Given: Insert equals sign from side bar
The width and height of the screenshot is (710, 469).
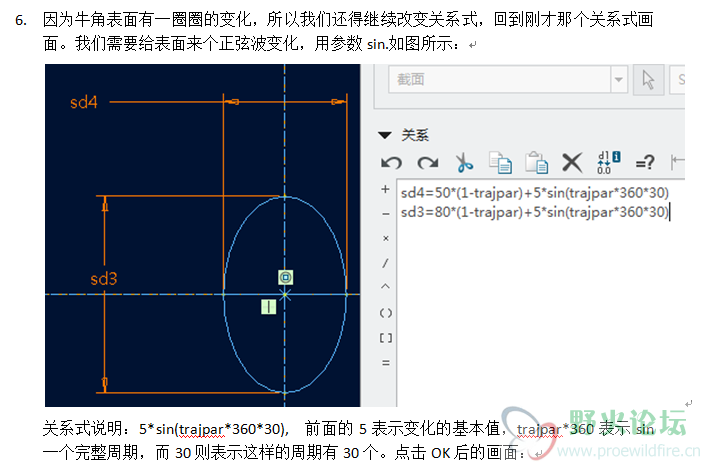Looking at the screenshot, I should 386,363.
